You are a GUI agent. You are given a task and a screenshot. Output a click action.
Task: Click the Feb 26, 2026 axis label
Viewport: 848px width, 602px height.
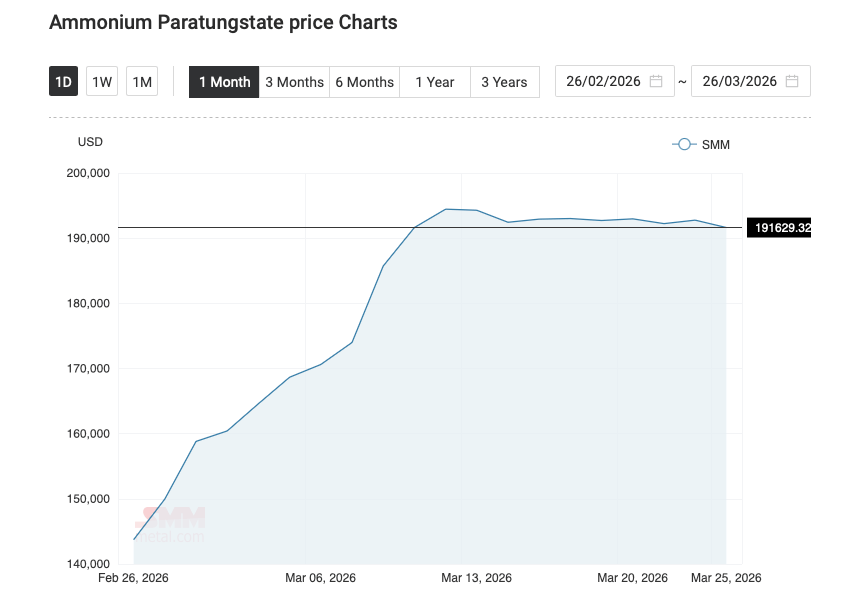[133, 578]
